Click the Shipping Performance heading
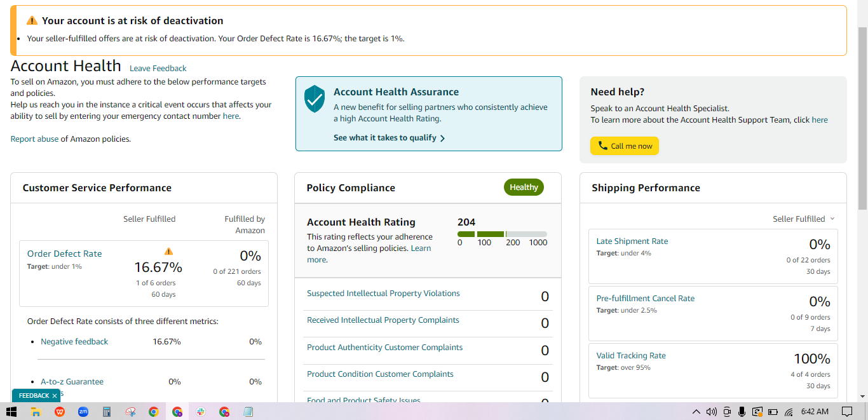Image resolution: width=868 pixels, height=420 pixels. coord(646,188)
